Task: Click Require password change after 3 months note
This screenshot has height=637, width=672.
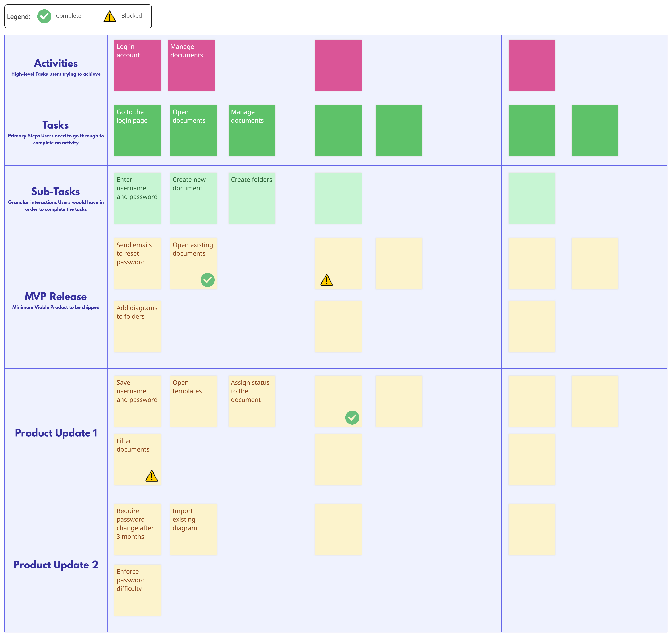Action: tap(138, 529)
